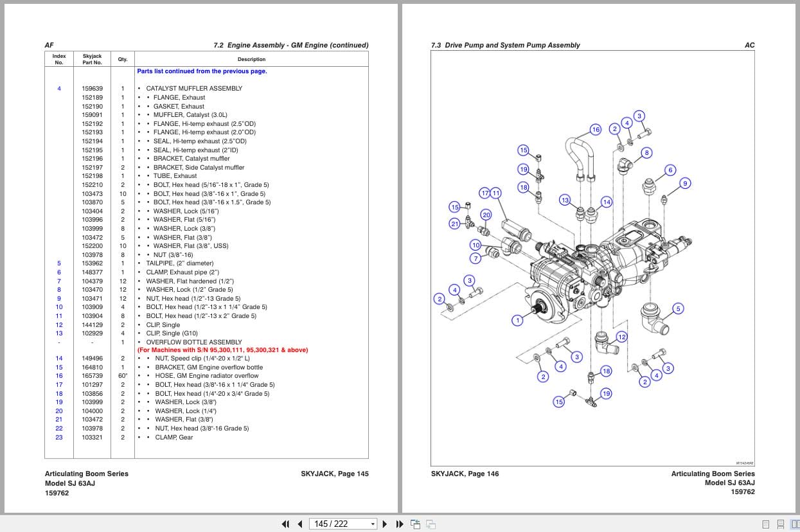Skip to the last page of the manual
Screen dimensions: 800x532
(x=400, y=524)
